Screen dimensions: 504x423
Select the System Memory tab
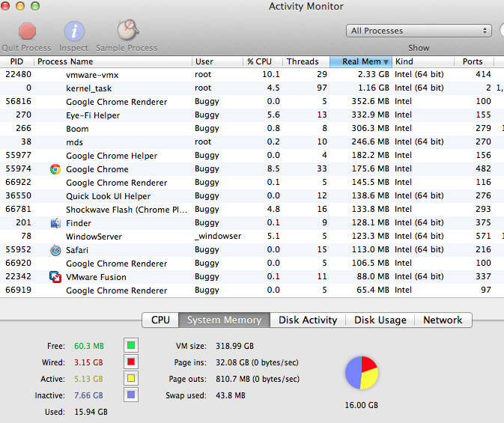[x=225, y=320]
